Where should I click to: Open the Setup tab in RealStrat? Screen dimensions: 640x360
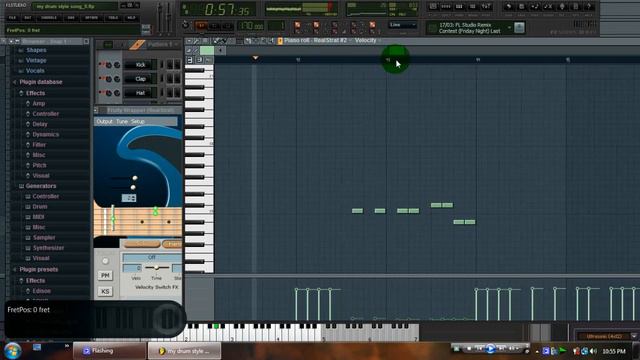click(x=138, y=122)
